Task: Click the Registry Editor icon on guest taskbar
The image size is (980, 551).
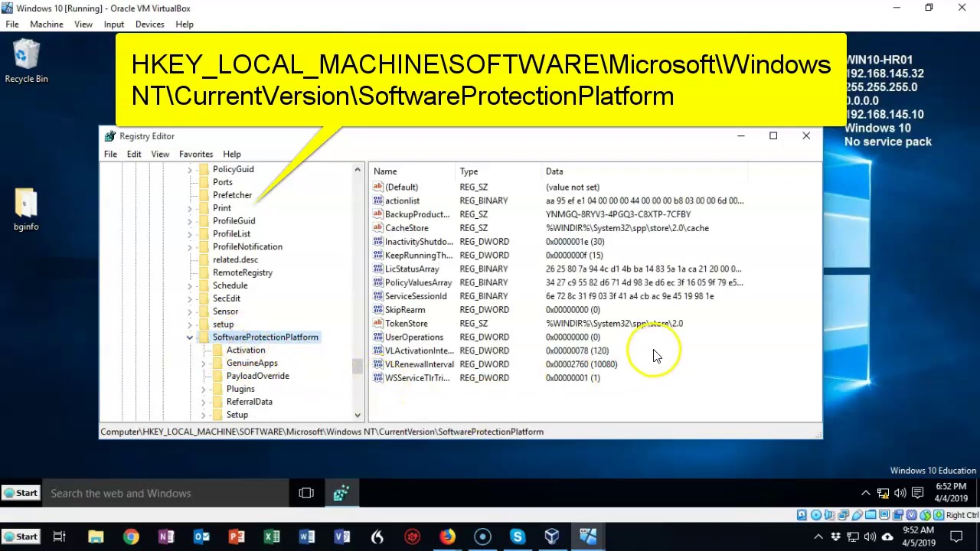Action: (341, 494)
